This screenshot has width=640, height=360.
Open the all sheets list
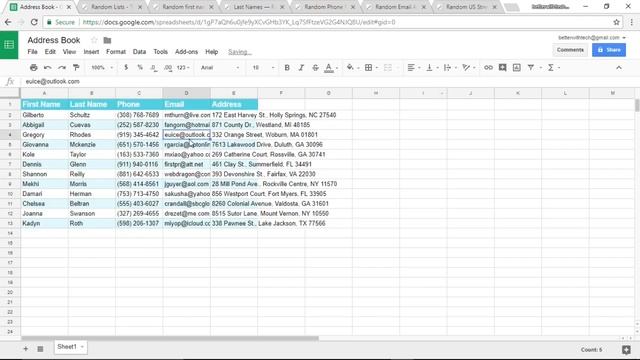[40, 349]
